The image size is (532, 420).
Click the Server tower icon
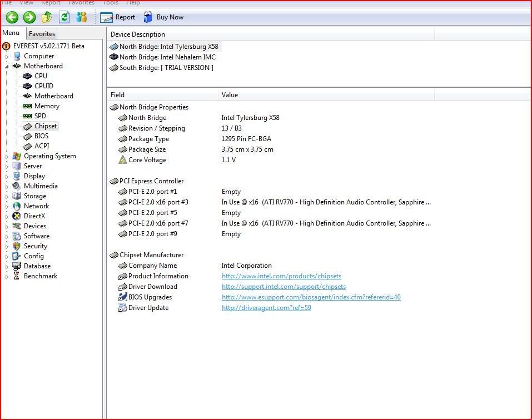pos(17,166)
